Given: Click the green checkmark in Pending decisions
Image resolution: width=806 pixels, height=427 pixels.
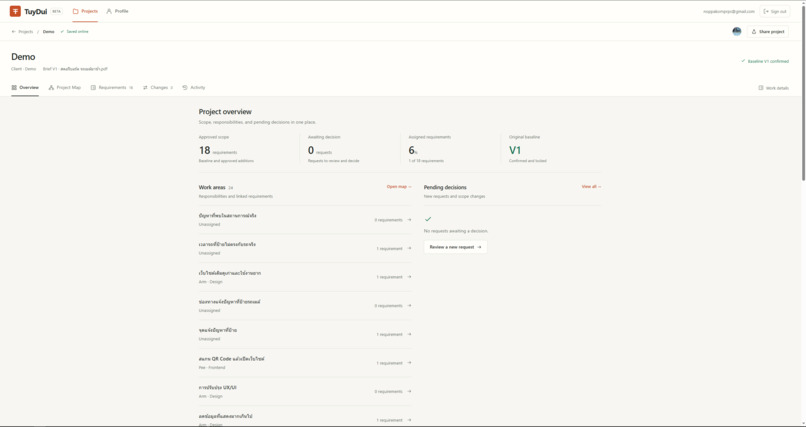Looking at the screenshot, I should tap(428, 219).
